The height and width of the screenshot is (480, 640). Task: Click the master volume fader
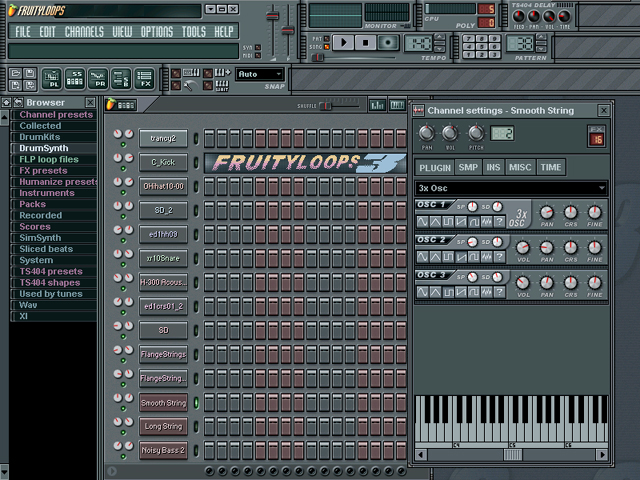click(273, 16)
